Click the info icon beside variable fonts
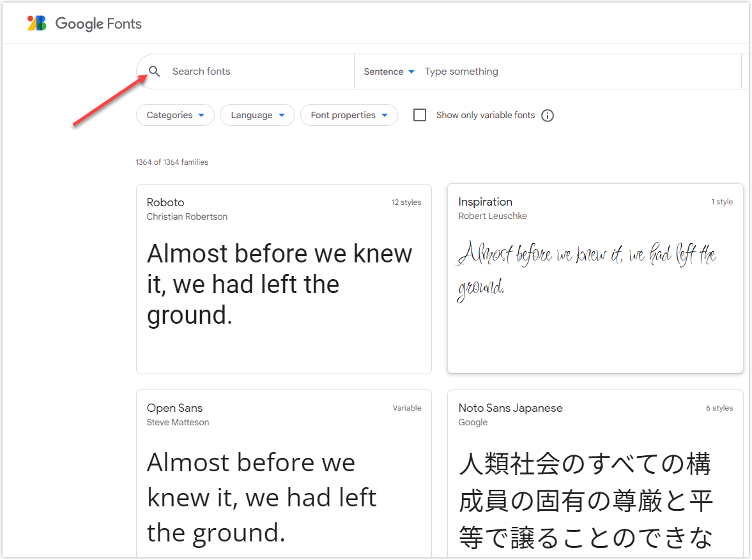This screenshot has width=752, height=560. [x=548, y=116]
